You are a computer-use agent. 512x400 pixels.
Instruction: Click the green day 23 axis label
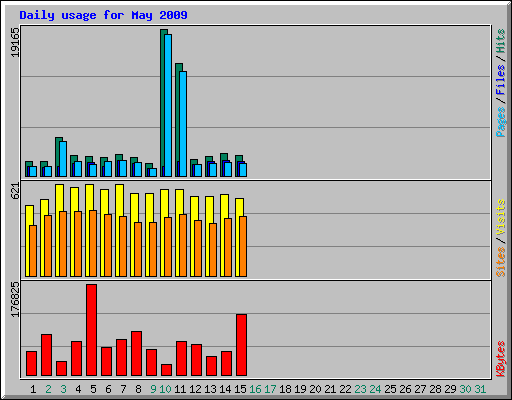[360, 389]
